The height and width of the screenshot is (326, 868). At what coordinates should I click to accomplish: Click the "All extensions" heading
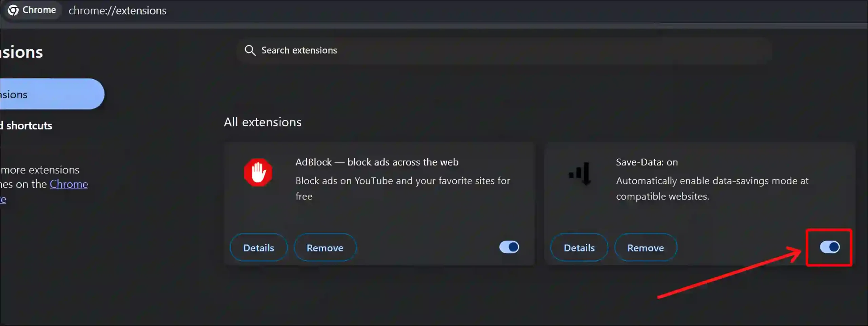click(262, 122)
